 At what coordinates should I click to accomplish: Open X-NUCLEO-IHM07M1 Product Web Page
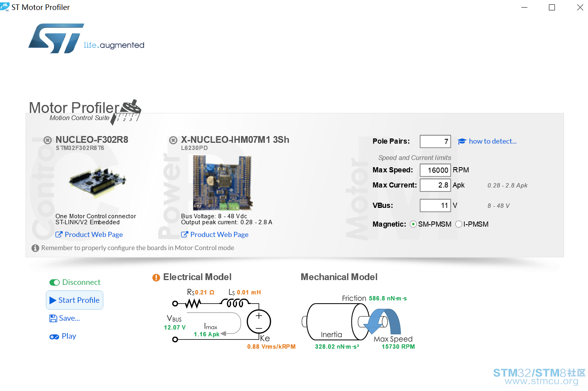click(219, 235)
